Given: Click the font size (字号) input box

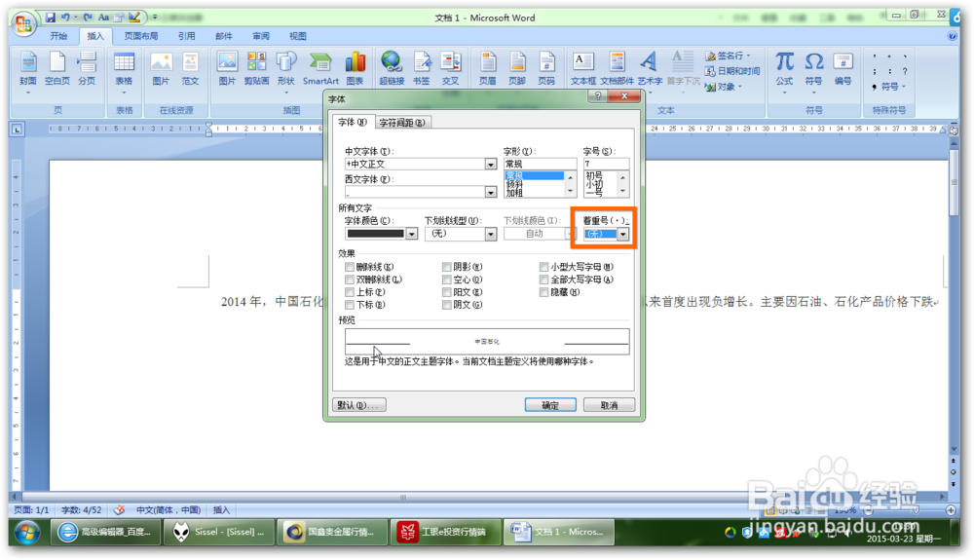Looking at the screenshot, I should 606,164.
